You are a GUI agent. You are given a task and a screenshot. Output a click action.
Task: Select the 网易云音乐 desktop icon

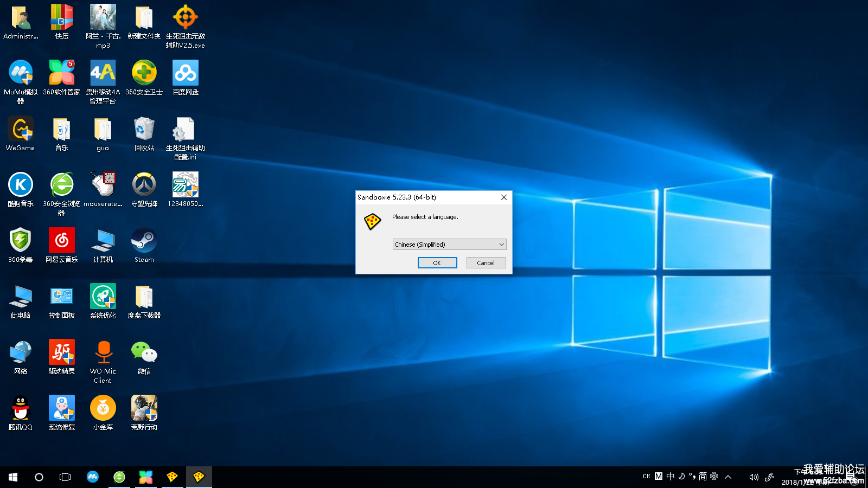pyautogui.click(x=62, y=241)
